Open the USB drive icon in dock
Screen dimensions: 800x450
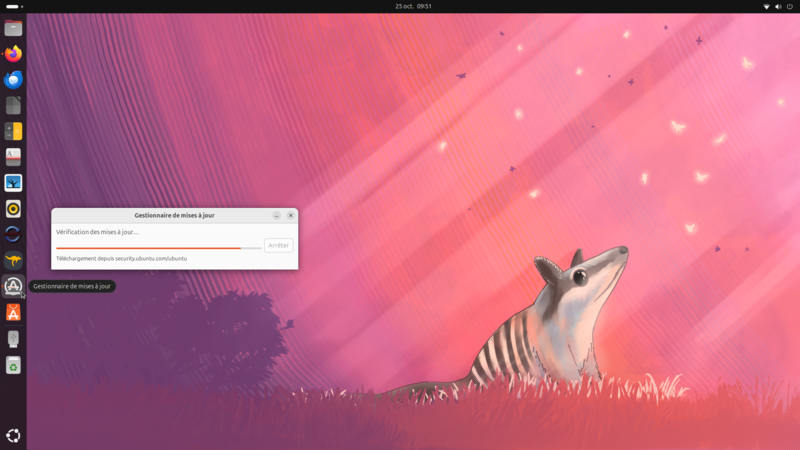point(13,339)
